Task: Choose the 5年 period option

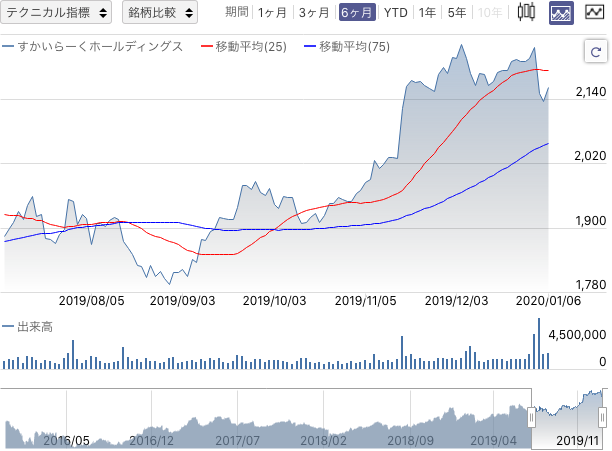Action: (457, 13)
